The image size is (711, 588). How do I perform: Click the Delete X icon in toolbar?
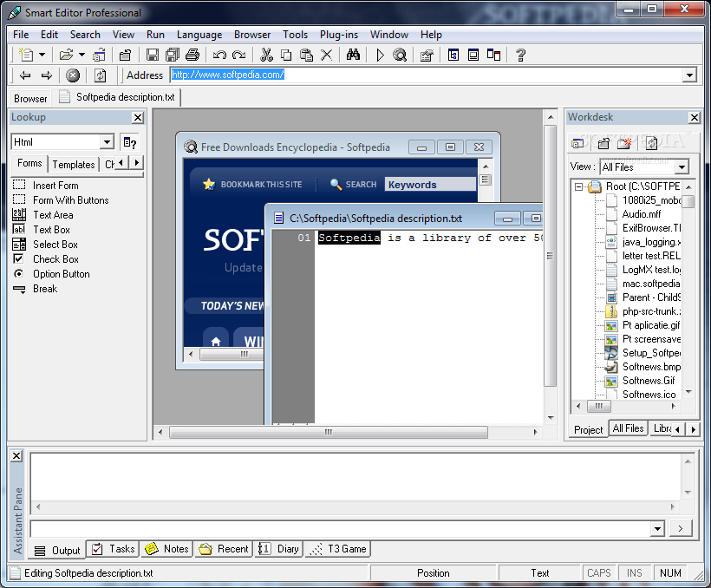[x=326, y=55]
